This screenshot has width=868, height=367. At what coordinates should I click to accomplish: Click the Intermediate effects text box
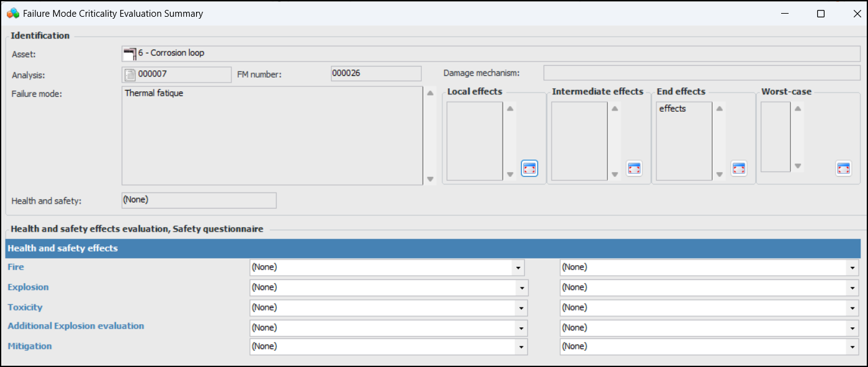579,141
